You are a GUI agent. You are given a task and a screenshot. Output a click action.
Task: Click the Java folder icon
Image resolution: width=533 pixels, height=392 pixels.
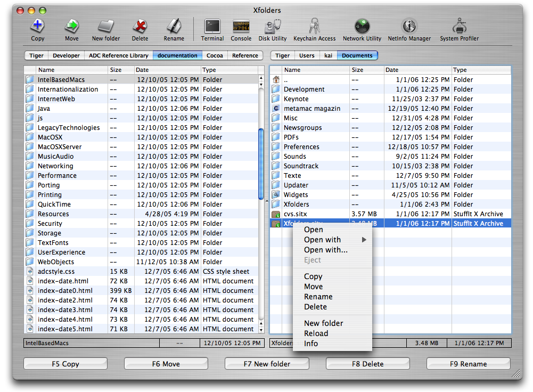(30, 109)
